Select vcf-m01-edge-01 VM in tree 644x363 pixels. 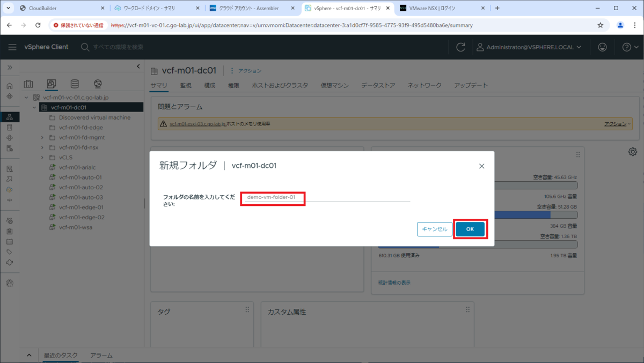pos(82,207)
